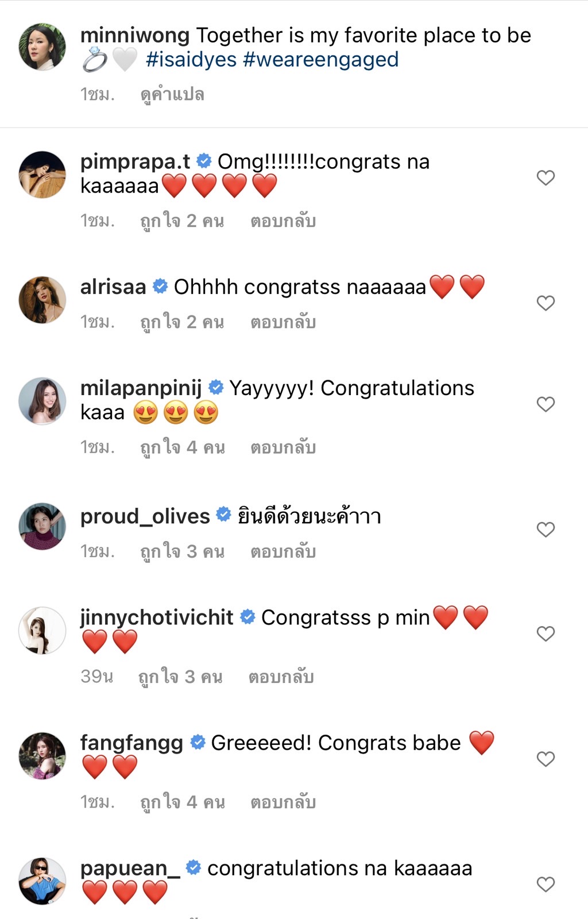This screenshot has height=919, width=588.
Task: Toggle like on fangfangg's comment
Action: click(x=544, y=758)
